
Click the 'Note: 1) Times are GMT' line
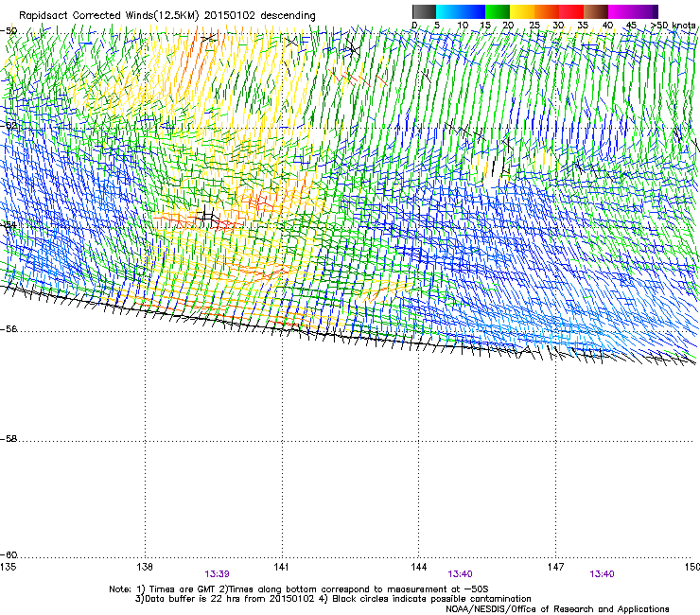tap(299, 589)
